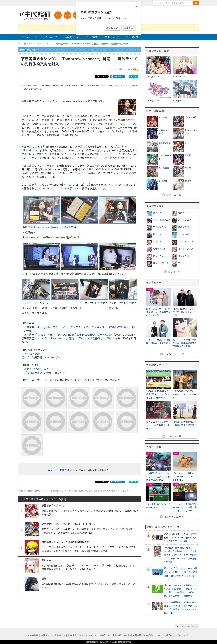The height and width of the screenshot is (644, 217).
Task: Open 鳴潮 game icon
Action: [x=32, y=584]
